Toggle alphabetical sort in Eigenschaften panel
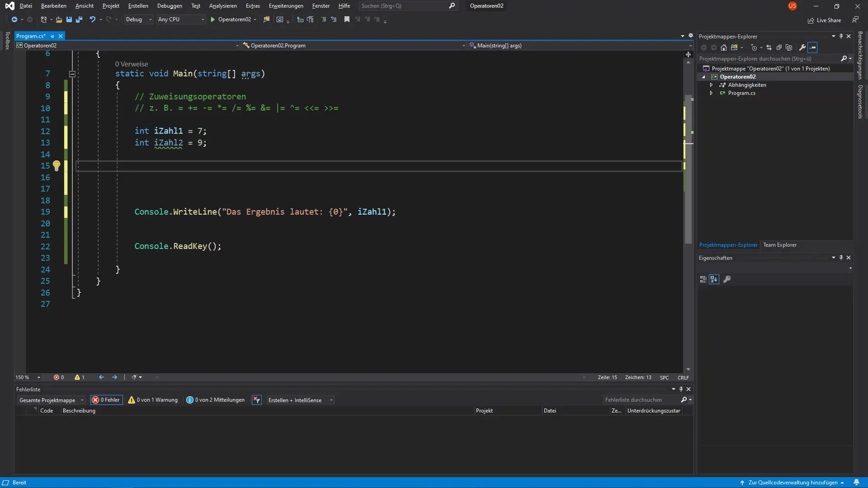The image size is (868, 488). [x=714, y=279]
